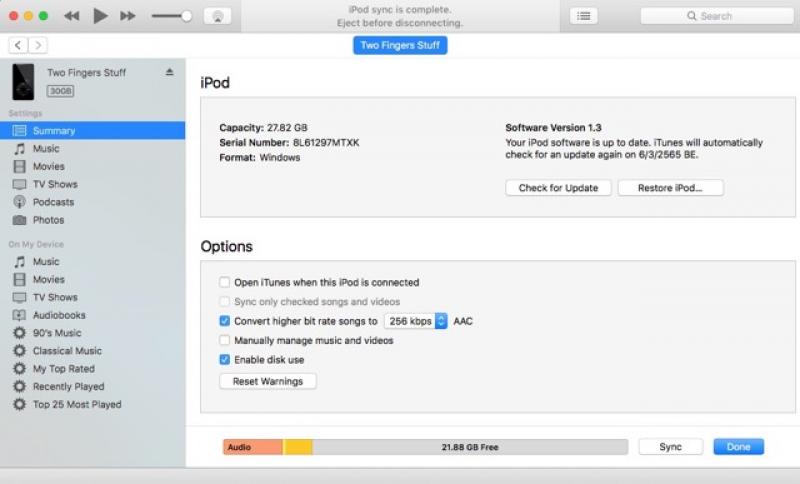Start playback with the play button

[x=100, y=16]
